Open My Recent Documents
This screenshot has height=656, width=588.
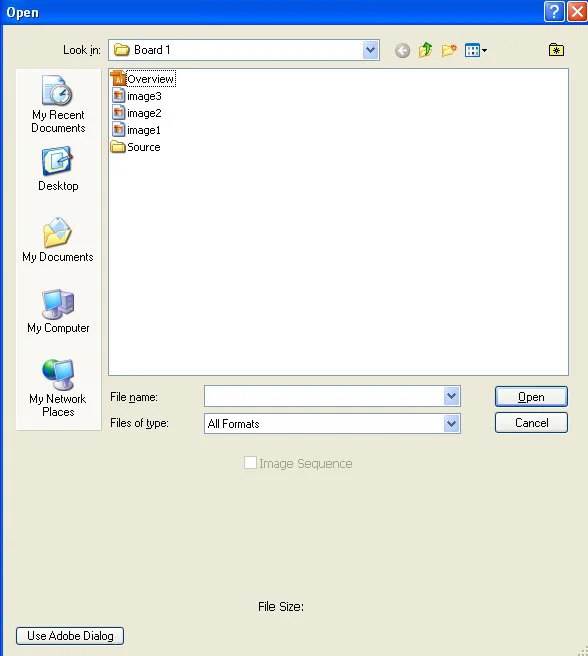click(58, 104)
